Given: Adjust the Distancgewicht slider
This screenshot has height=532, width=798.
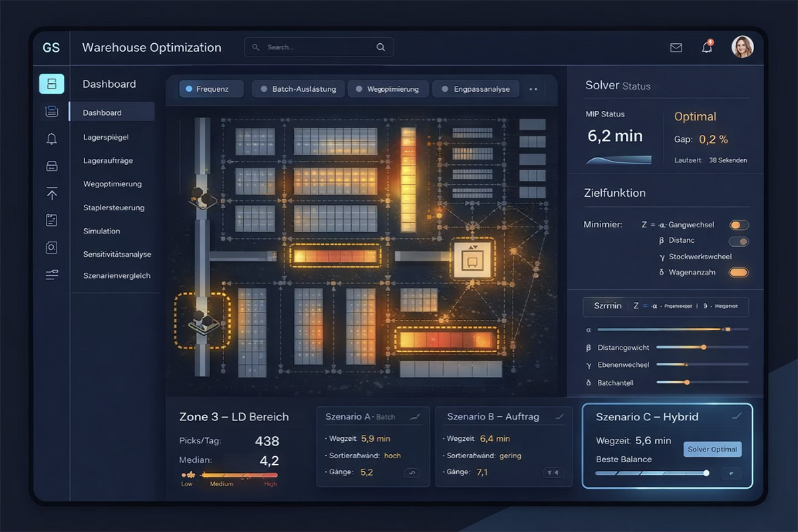Looking at the screenshot, I should [702, 347].
